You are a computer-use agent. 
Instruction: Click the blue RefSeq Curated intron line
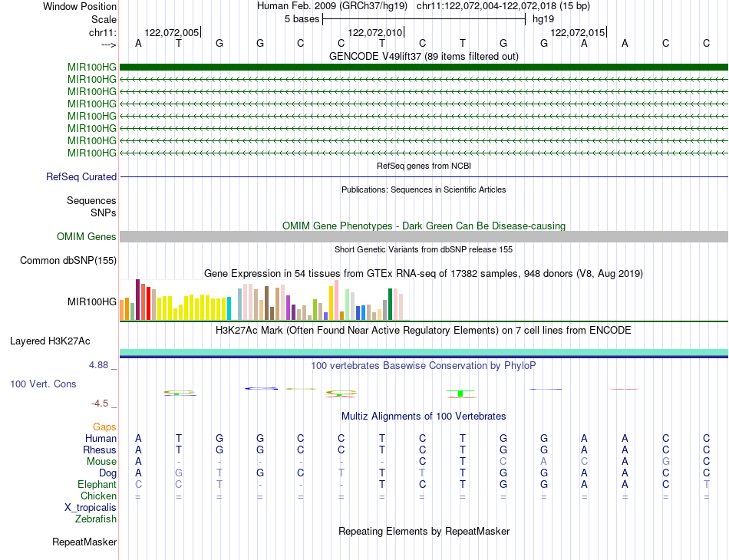click(x=424, y=176)
